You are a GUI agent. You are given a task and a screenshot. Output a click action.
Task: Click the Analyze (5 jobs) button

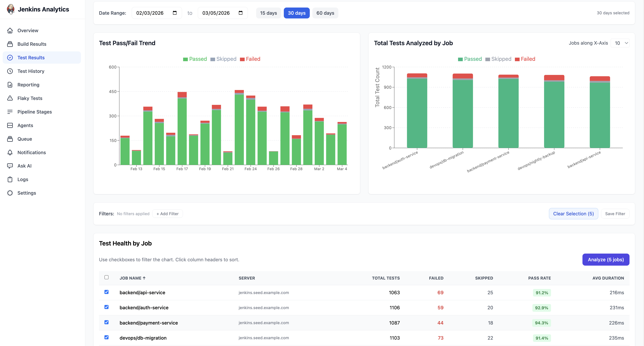pos(605,259)
